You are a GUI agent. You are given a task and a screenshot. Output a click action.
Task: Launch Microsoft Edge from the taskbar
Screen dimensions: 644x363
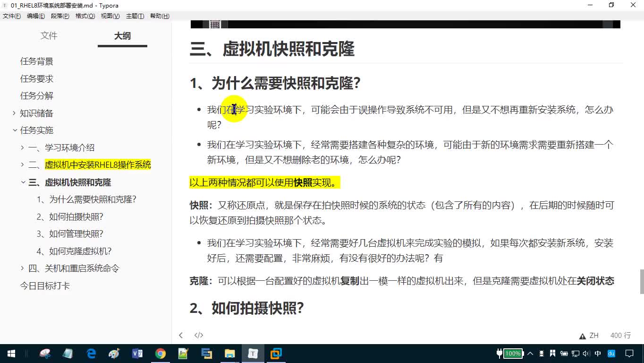pyautogui.click(x=91, y=353)
